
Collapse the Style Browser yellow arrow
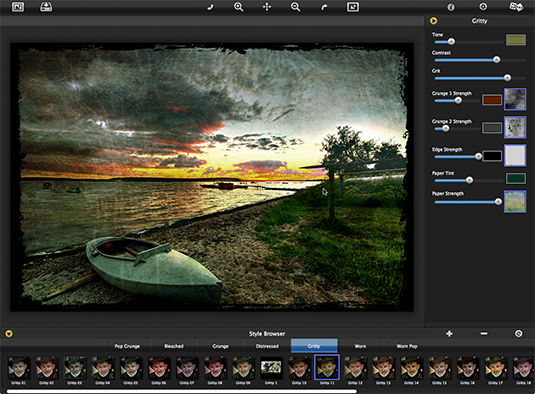tap(9, 334)
